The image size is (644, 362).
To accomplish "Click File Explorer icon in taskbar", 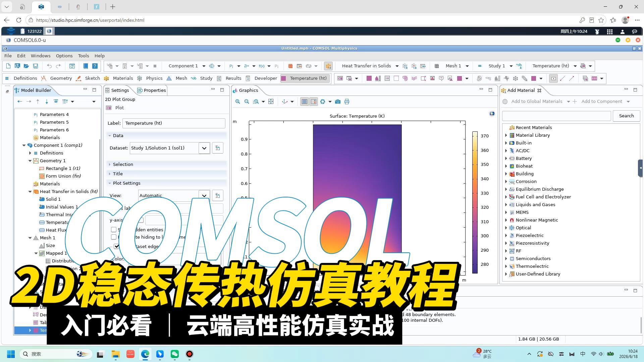I will 116,354.
